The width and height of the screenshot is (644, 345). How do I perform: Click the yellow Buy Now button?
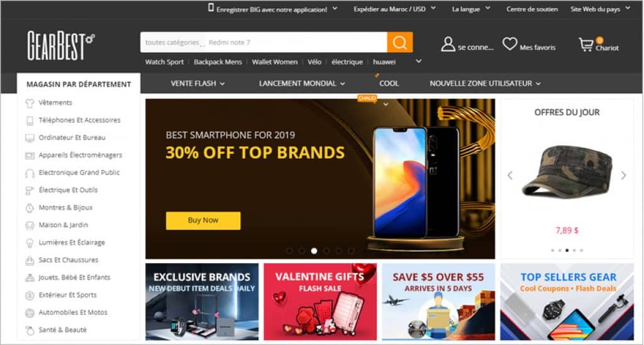pos(203,220)
